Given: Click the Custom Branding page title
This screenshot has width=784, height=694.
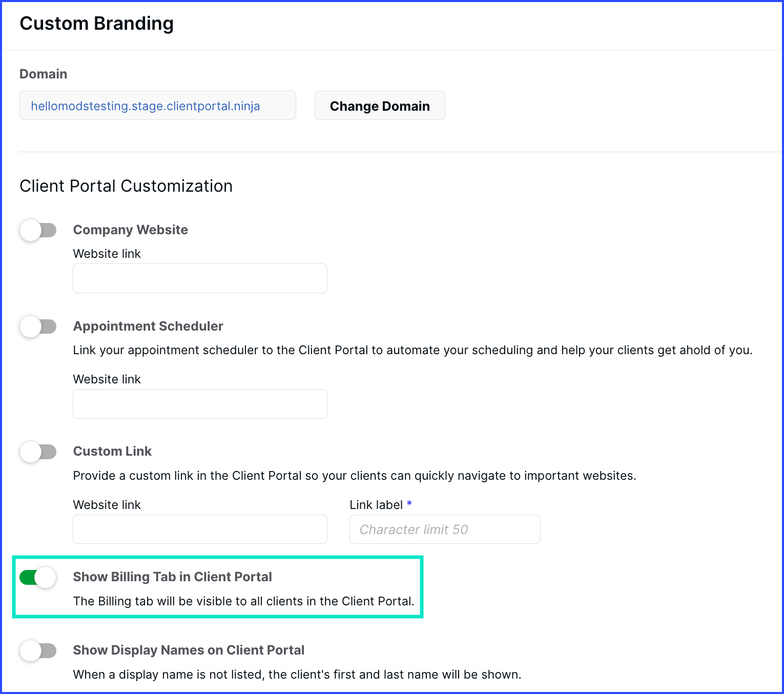Looking at the screenshot, I should (96, 24).
